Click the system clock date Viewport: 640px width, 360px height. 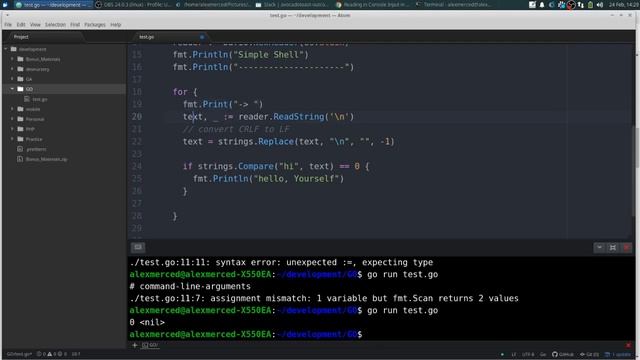point(623,5)
